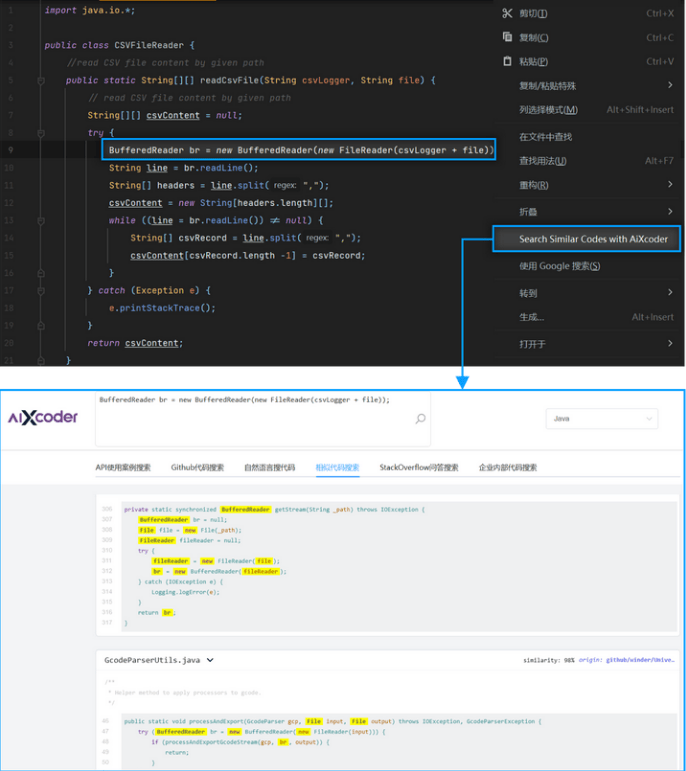Choose 剪切(T) from the context menu

click(x=588, y=13)
